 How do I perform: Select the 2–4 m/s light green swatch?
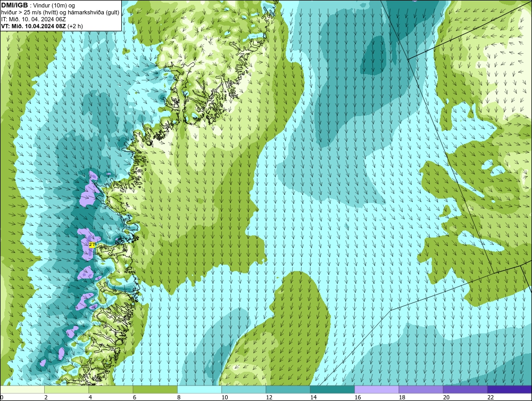(66, 389)
